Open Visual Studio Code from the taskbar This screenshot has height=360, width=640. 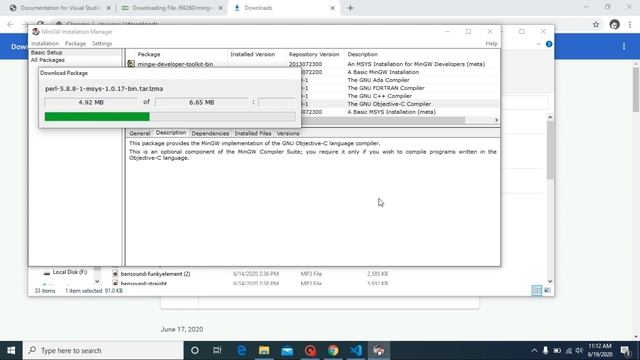tap(356, 350)
